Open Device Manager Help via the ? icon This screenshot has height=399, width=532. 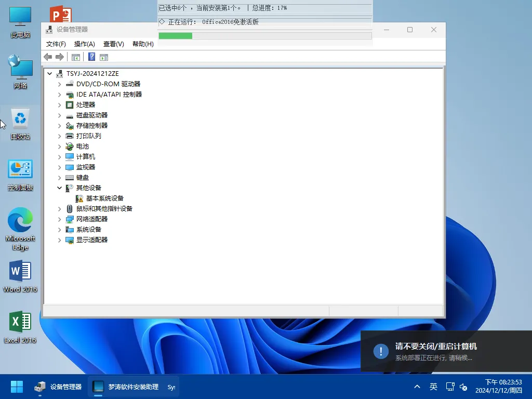point(91,57)
